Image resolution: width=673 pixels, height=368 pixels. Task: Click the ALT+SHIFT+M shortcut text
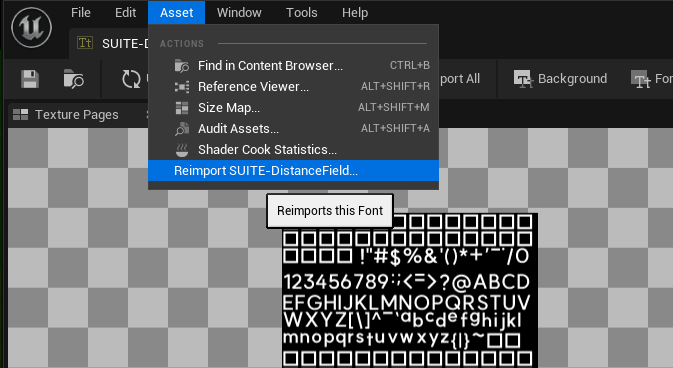click(394, 107)
